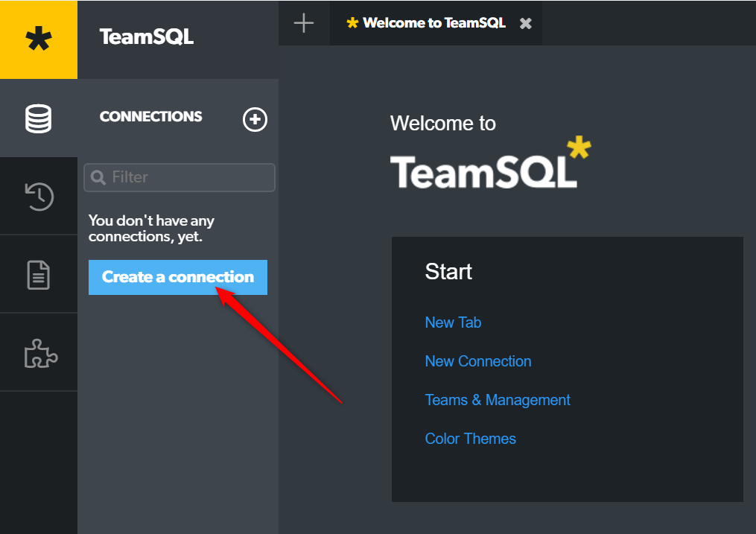756x534 pixels.
Task: Click the New Connection link
Action: point(477,361)
